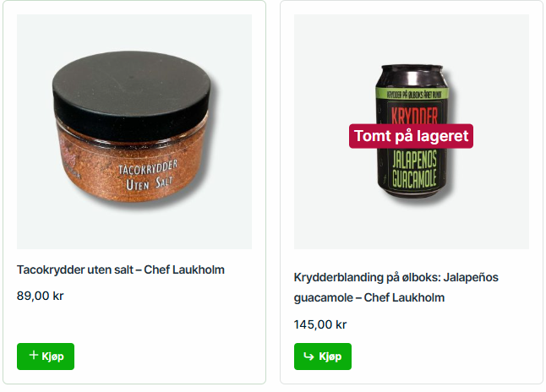The width and height of the screenshot is (546, 392).
Task: Click the 'Tomt på lageret' badge
Action: point(411,136)
